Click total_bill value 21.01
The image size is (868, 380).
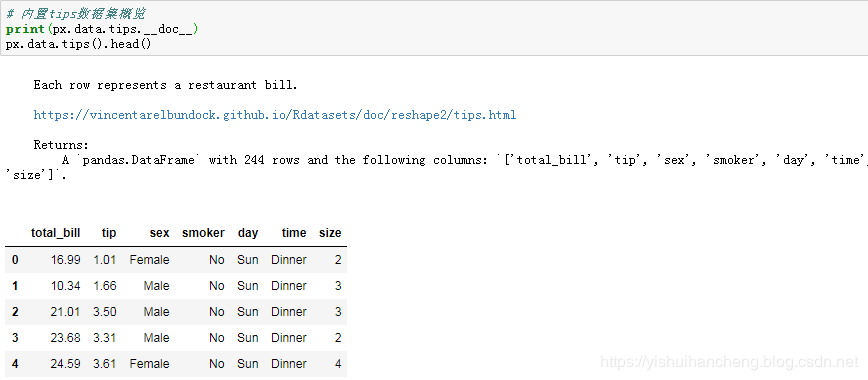point(65,312)
